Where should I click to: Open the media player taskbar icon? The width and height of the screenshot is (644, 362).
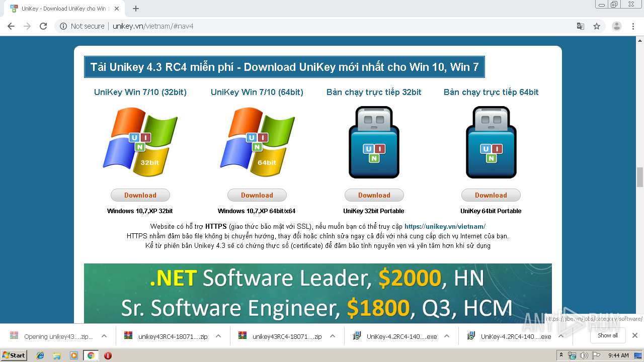click(74, 355)
